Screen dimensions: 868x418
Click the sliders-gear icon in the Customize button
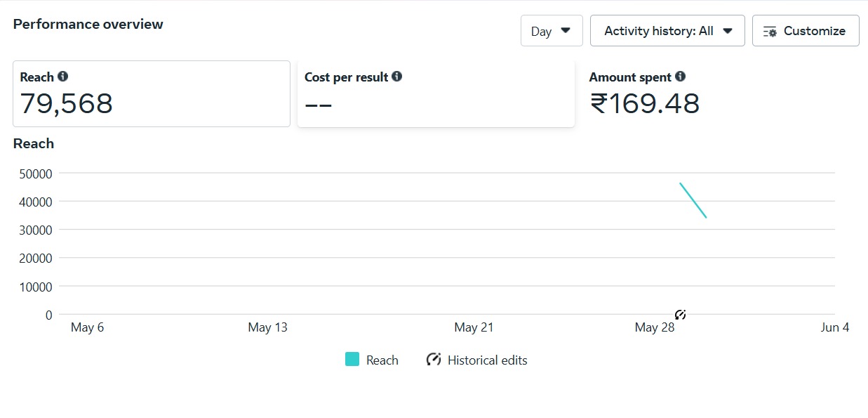pos(770,32)
